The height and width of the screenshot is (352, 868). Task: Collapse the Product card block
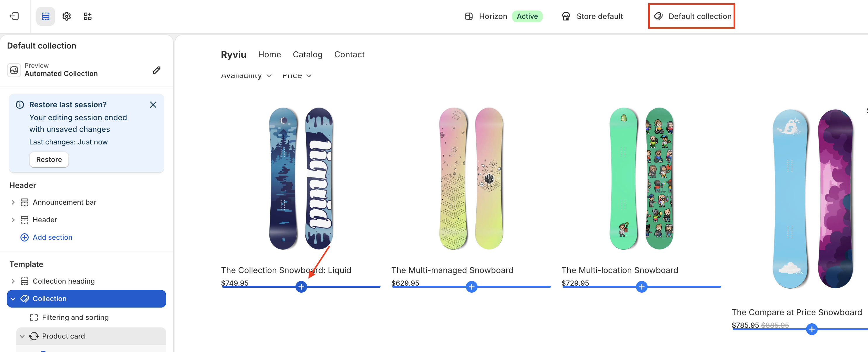22,336
